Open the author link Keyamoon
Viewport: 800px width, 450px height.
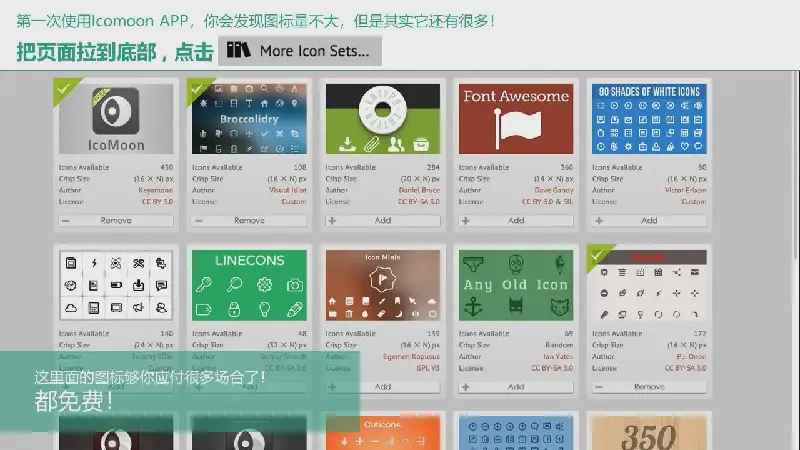click(x=156, y=190)
